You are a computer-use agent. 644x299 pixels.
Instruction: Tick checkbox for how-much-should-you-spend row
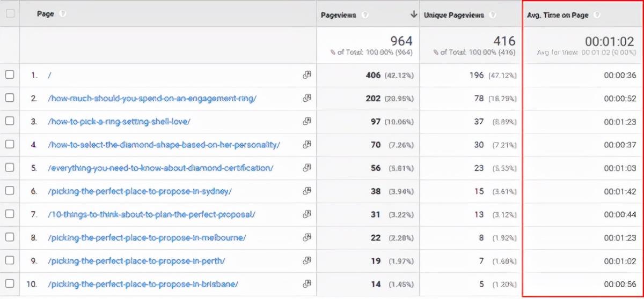pos(10,98)
